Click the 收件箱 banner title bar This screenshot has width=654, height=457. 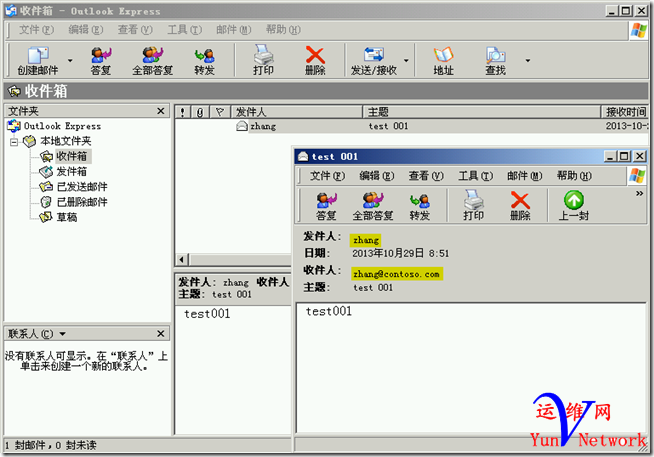(326, 91)
